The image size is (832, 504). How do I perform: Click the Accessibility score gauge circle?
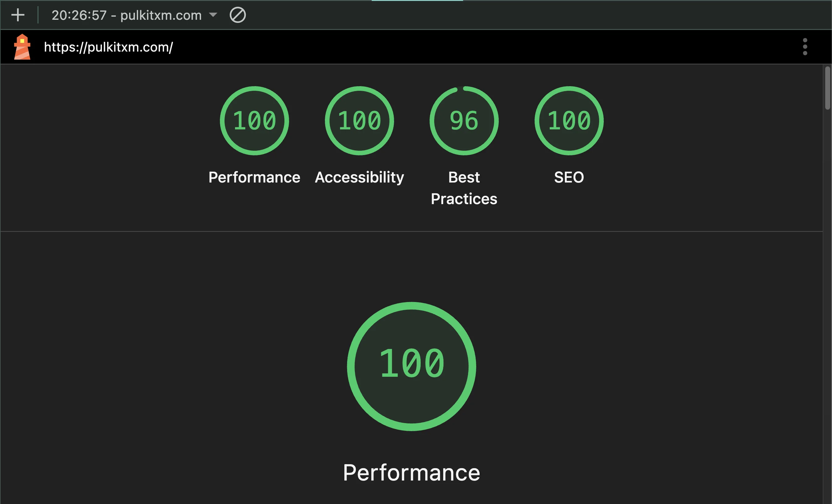(x=359, y=121)
